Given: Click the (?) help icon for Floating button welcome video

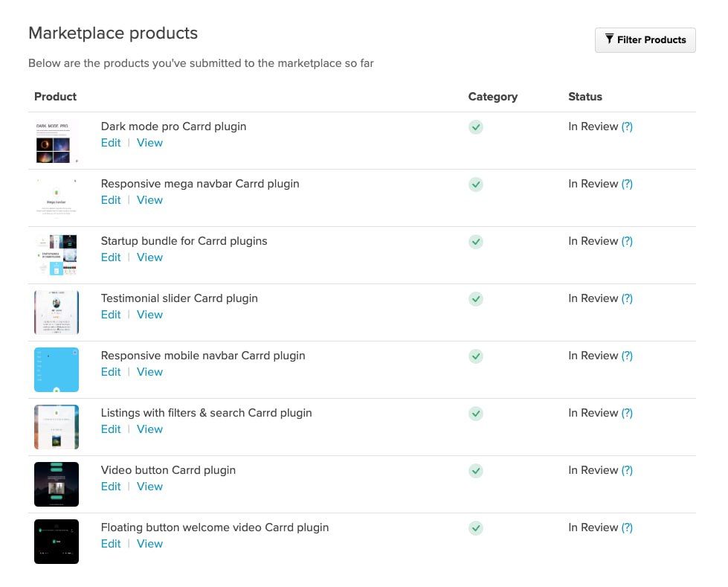Looking at the screenshot, I should 627,527.
